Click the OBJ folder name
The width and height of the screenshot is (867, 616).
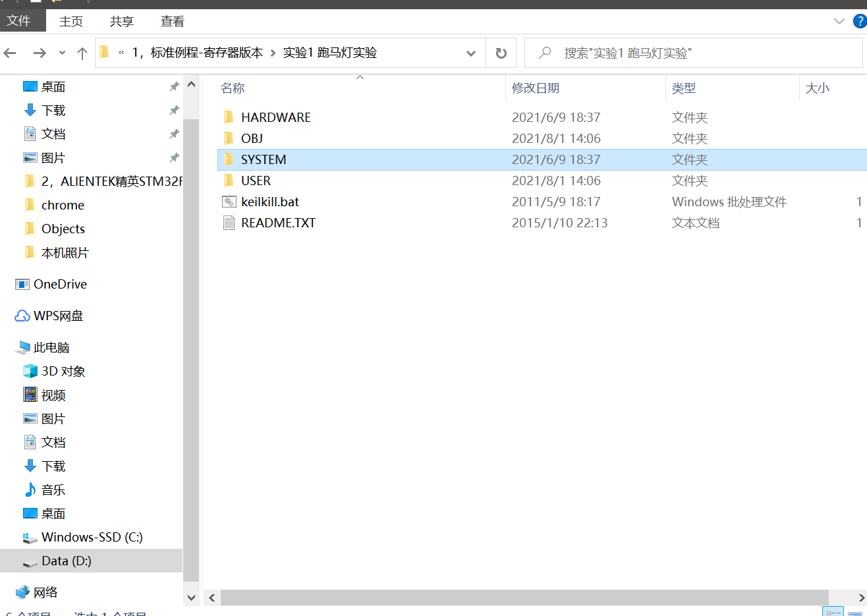pos(252,138)
